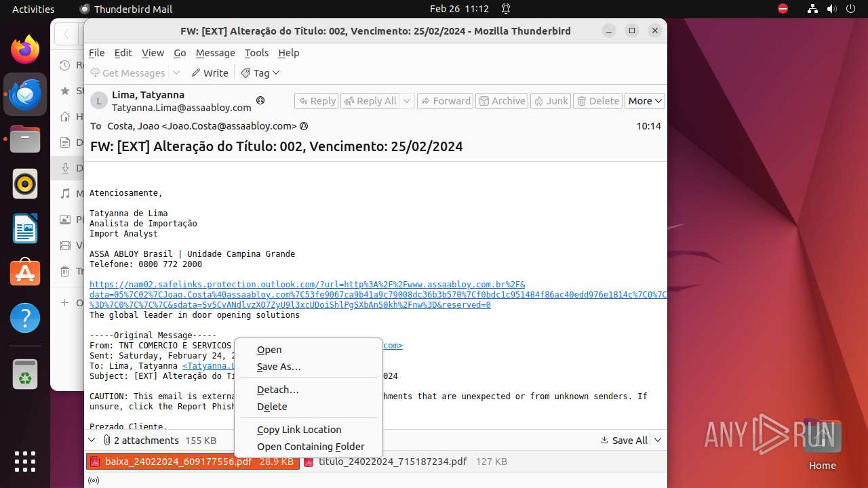
Task: Open Thunderbird from the dock
Action: coord(25,94)
